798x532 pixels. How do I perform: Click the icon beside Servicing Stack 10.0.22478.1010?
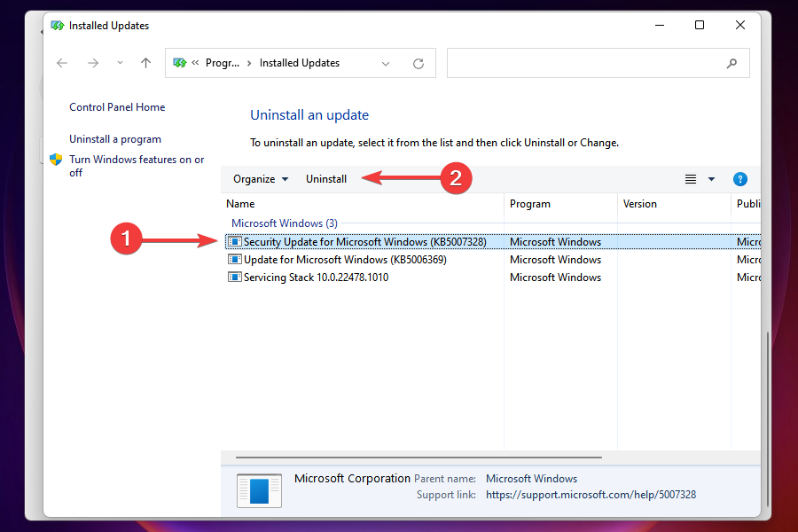234,277
